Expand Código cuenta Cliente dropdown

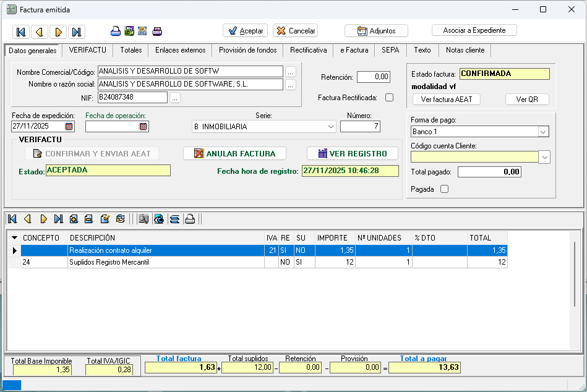tap(544, 158)
